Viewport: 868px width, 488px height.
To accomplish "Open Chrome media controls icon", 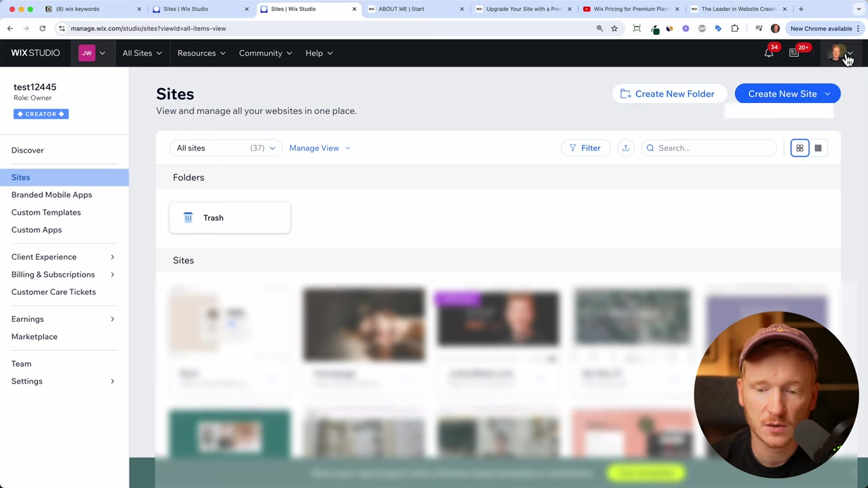I will tap(759, 28).
